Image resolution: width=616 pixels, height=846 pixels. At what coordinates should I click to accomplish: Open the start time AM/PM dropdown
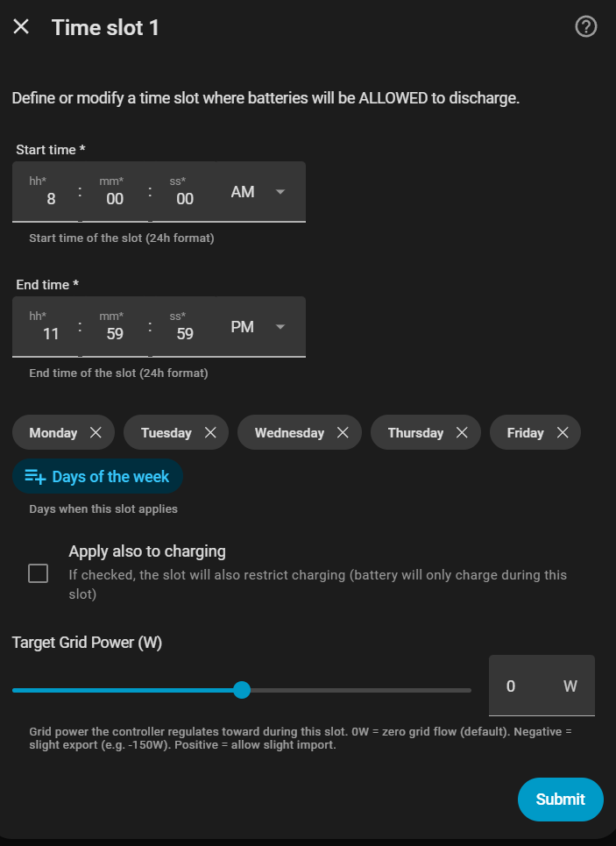(x=258, y=192)
